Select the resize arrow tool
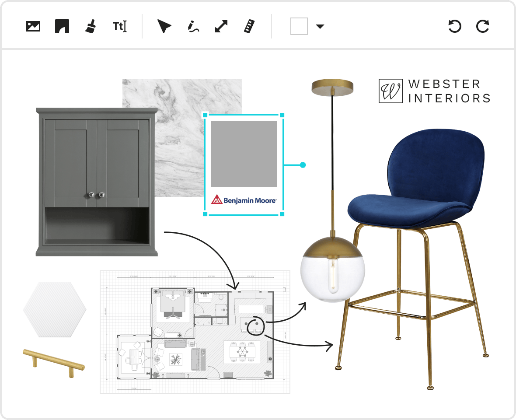The height and width of the screenshot is (420, 516). (x=221, y=26)
